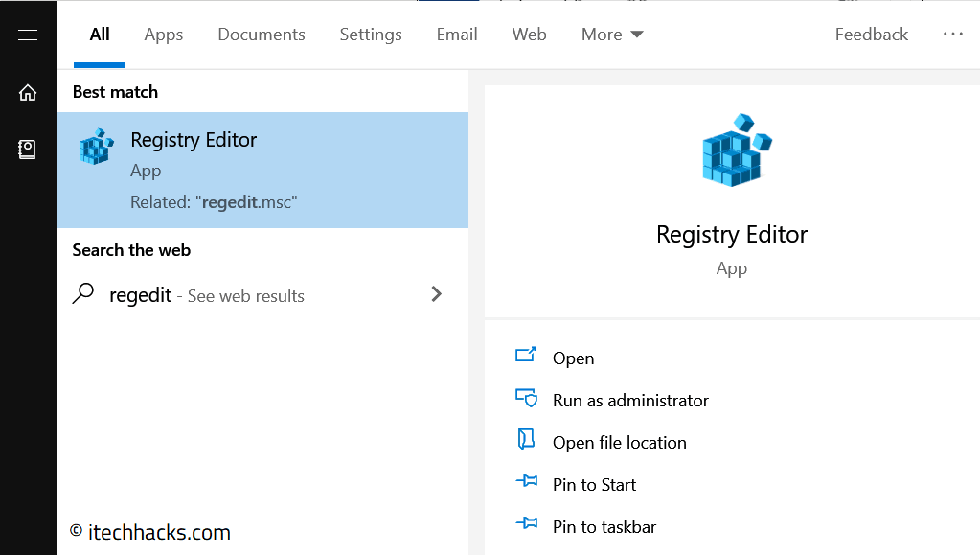980x555 pixels.
Task: Click the notebook icon in left sidebar
Action: tap(28, 150)
